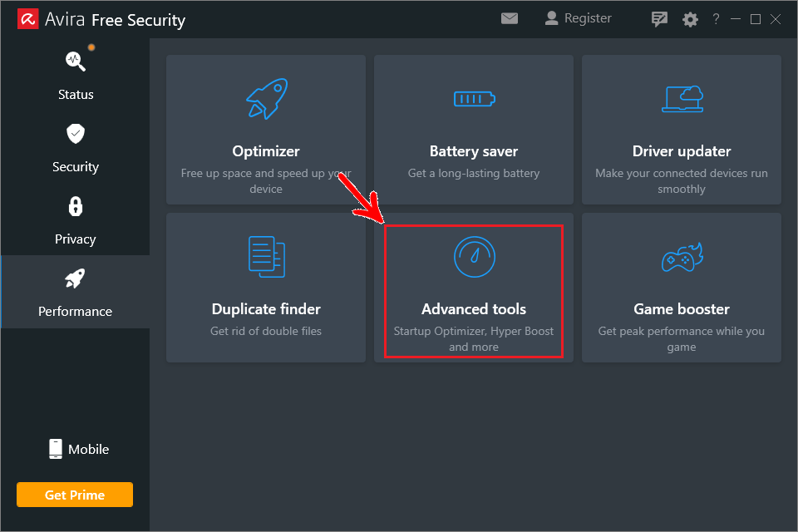Image resolution: width=798 pixels, height=532 pixels.
Task: Open the Game booster title
Action: pos(682,309)
